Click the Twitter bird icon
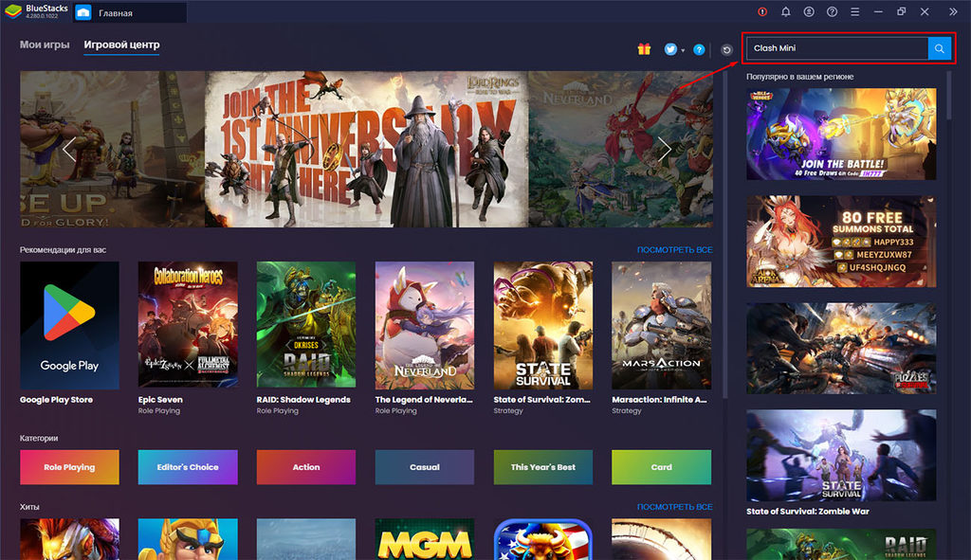The width and height of the screenshot is (971, 560). 670,49
